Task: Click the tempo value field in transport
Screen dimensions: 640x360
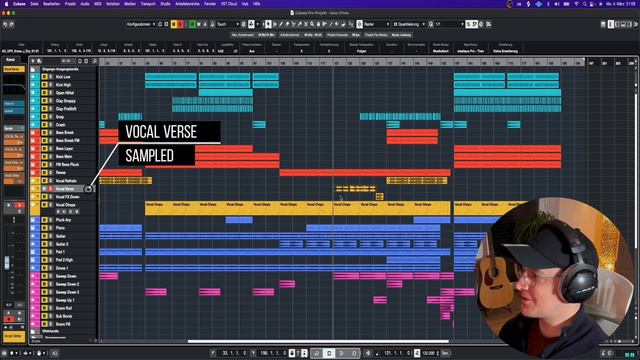Action: (430, 353)
